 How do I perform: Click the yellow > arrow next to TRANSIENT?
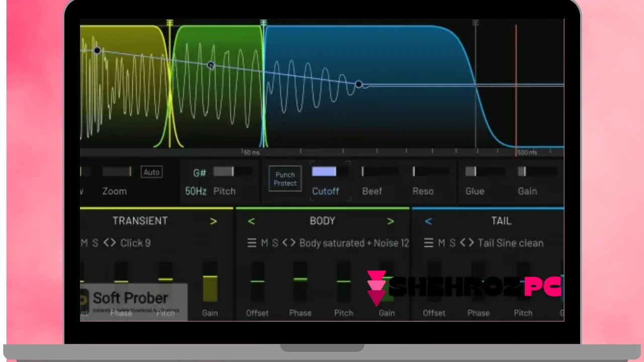tap(213, 221)
